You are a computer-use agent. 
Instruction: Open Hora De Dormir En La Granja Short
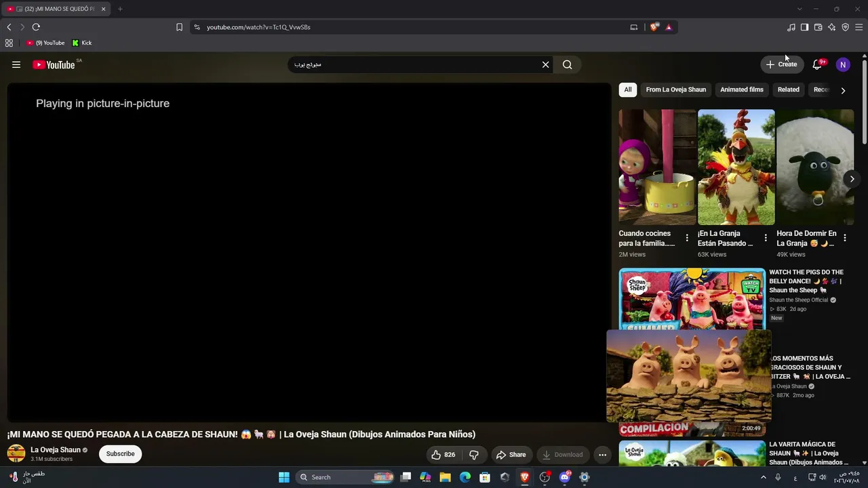[x=815, y=167]
